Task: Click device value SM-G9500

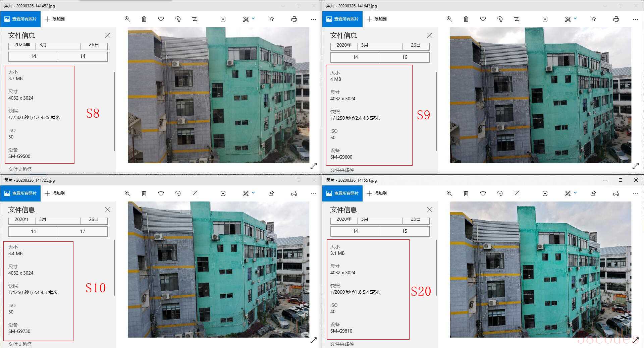Action: pos(19,156)
